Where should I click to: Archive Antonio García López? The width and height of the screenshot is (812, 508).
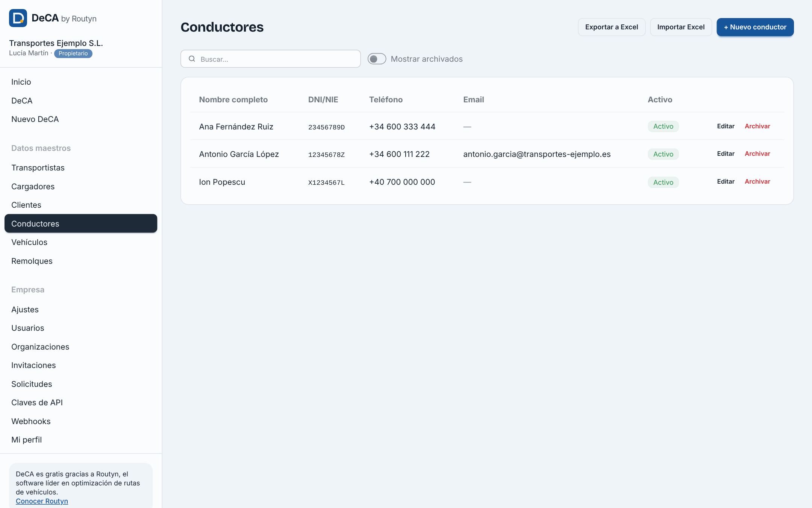pos(757,154)
